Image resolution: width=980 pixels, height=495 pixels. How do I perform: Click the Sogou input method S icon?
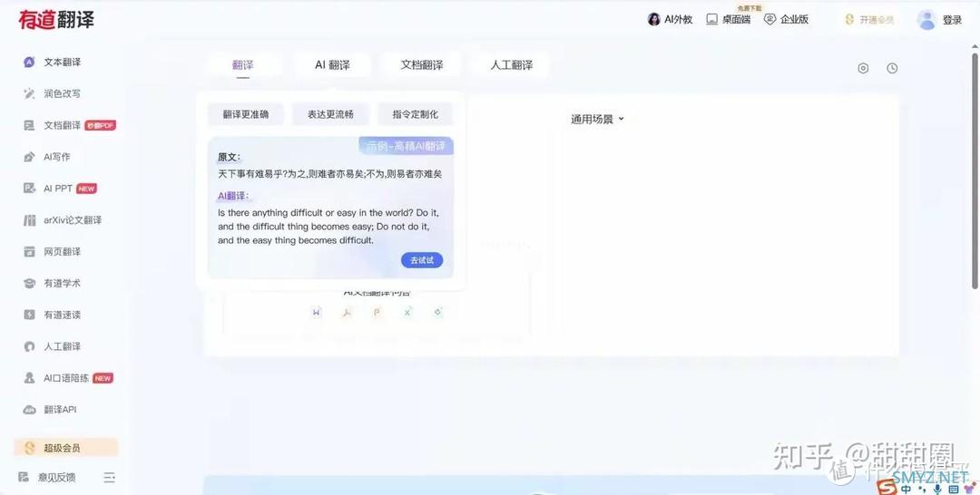click(886, 487)
